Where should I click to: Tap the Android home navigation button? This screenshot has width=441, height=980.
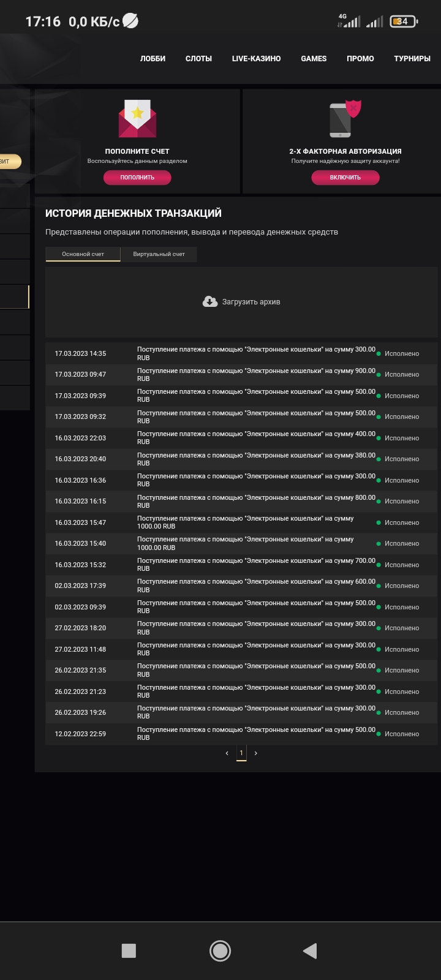[x=220, y=951]
